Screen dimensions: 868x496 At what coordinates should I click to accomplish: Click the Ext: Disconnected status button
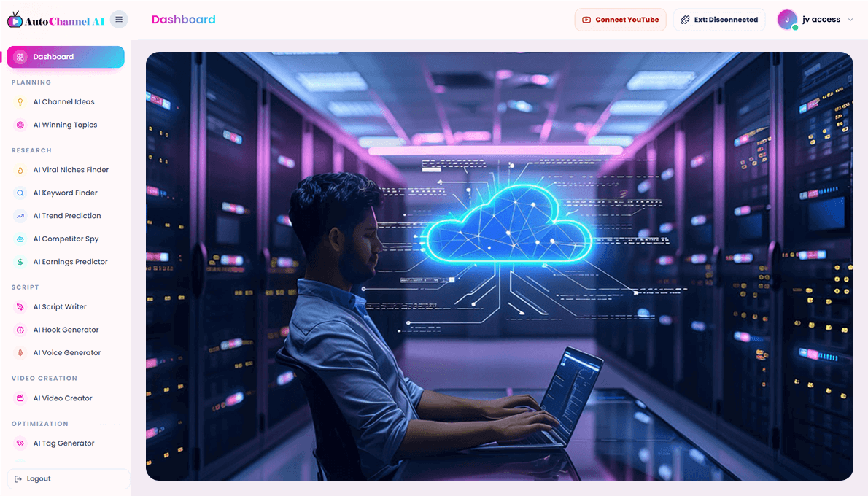[719, 20]
